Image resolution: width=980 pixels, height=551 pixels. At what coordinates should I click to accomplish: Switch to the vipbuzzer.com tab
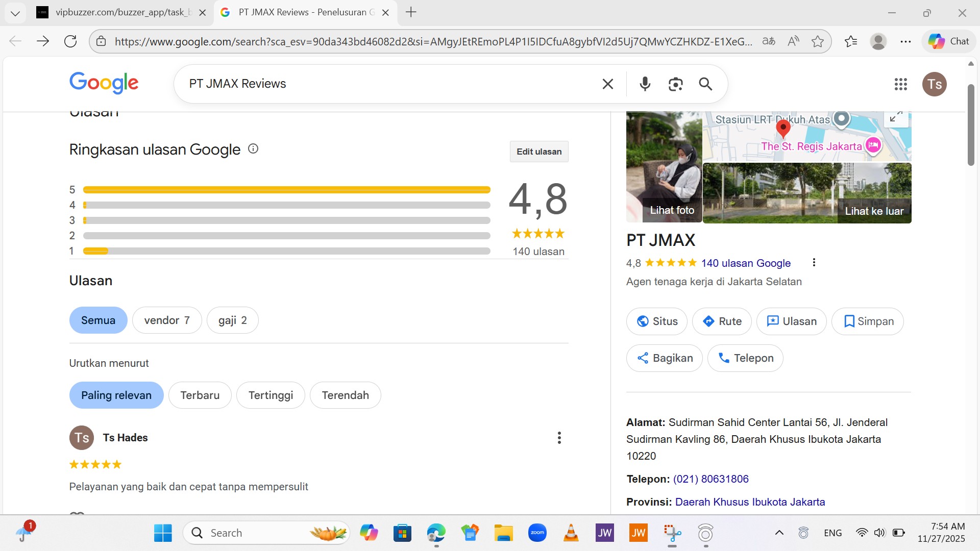(120, 12)
